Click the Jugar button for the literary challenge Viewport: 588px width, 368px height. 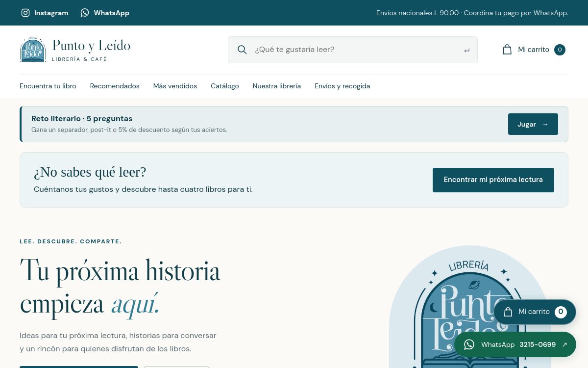(x=533, y=124)
